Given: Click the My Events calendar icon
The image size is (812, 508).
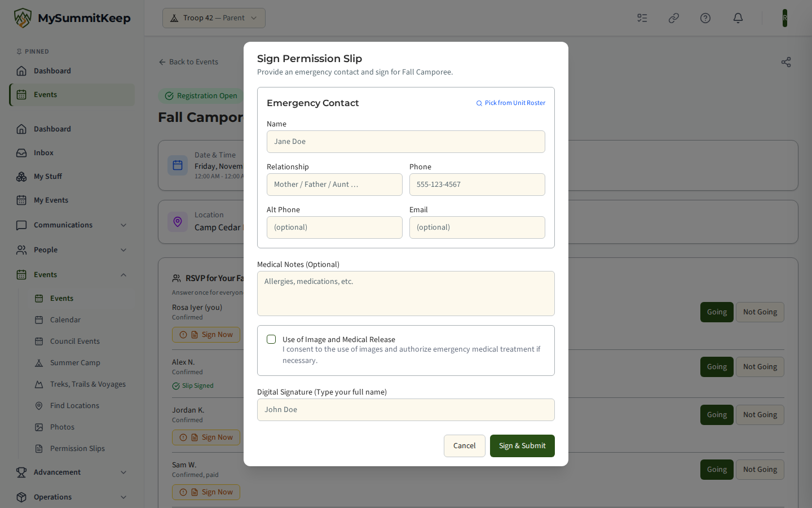Looking at the screenshot, I should 21,200.
